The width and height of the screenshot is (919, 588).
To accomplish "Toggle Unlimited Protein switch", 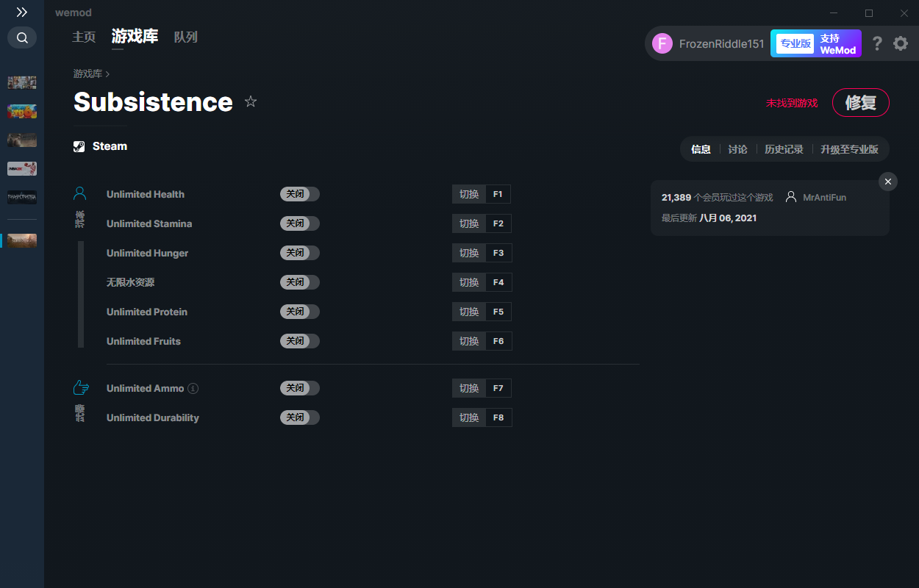I will coord(300,312).
